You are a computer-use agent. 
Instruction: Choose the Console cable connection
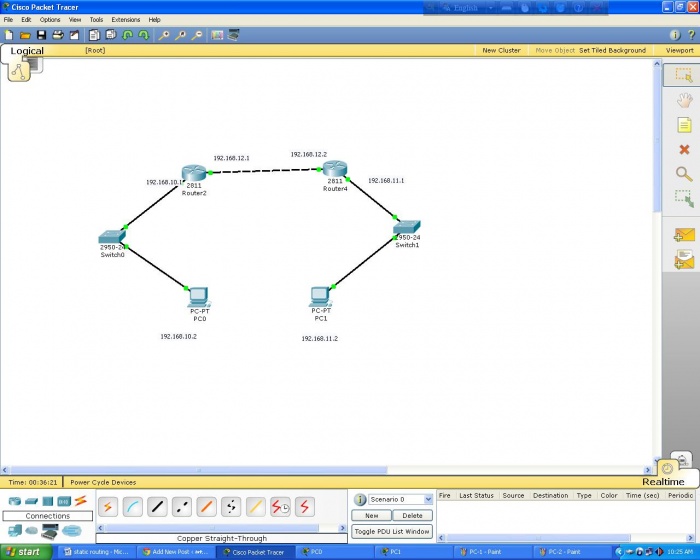[x=133, y=507]
